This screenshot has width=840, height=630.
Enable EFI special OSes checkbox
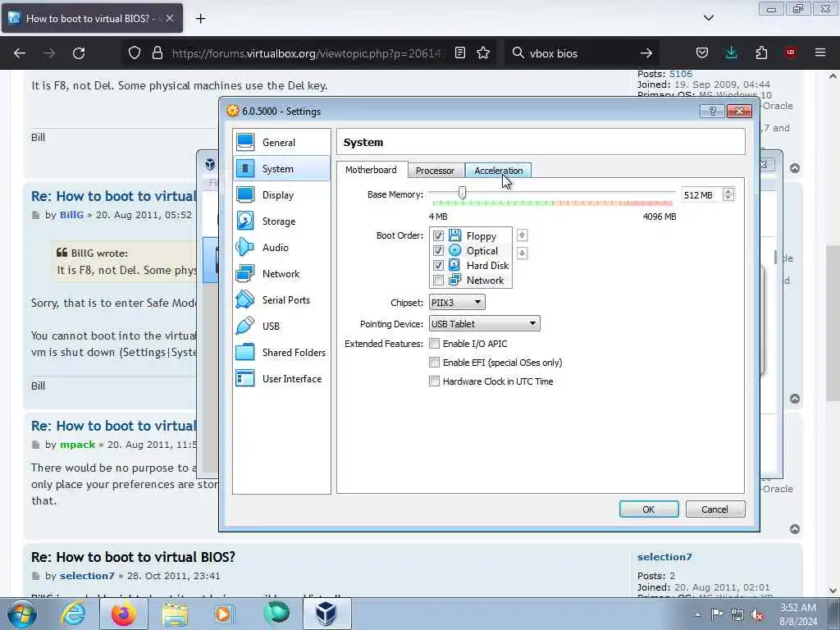435,363
